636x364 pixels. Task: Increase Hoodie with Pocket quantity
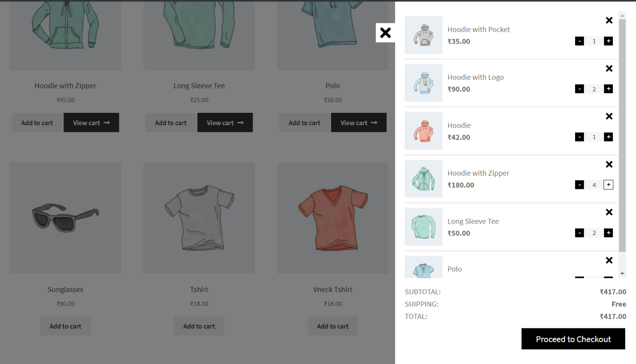point(608,41)
